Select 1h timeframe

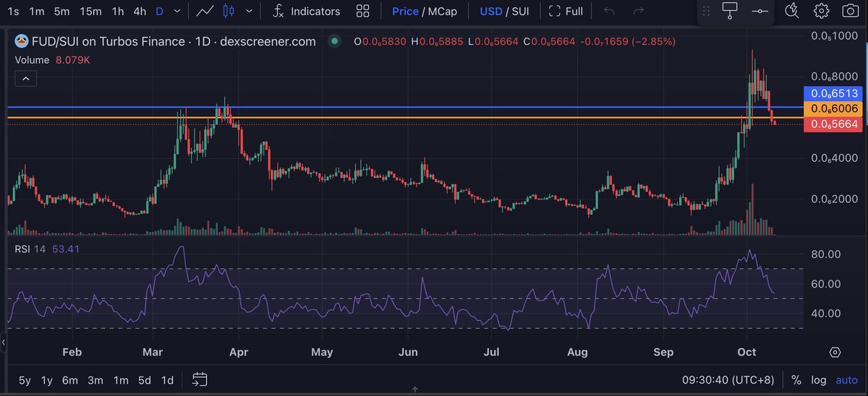tap(118, 11)
